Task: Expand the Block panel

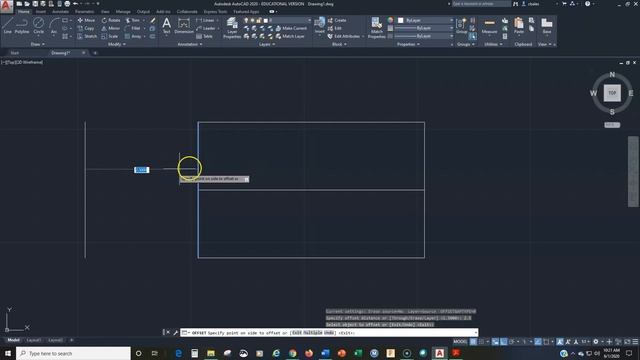Action: click(x=339, y=44)
